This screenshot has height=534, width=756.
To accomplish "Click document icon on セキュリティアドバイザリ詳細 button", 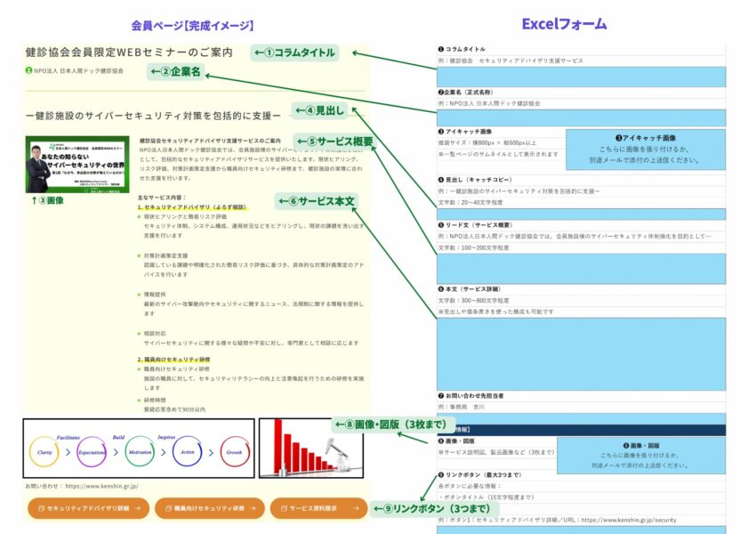I will click(x=42, y=507).
